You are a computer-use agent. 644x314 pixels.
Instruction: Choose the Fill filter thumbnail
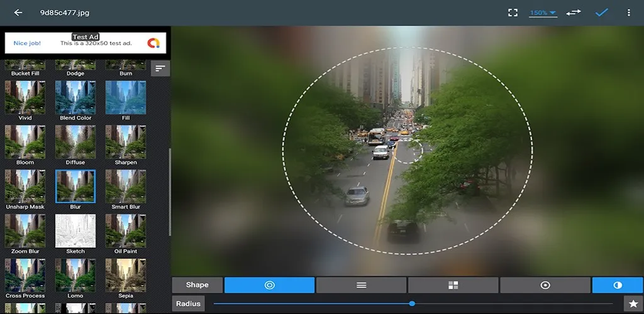[126, 97]
